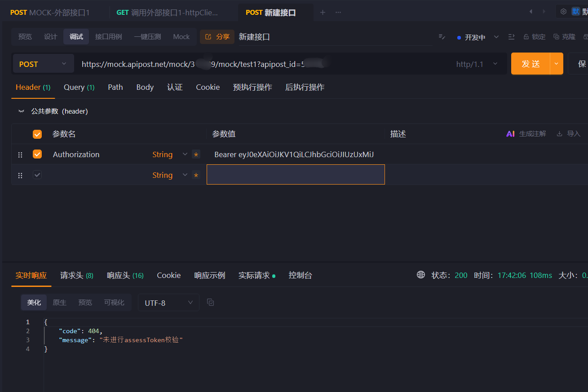Open the request Cookie tab

tap(208, 88)
